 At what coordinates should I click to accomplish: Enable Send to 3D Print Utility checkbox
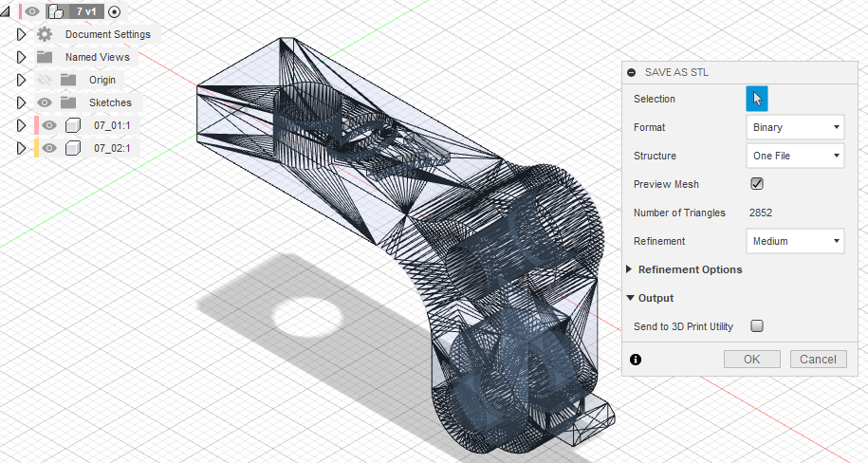click(757, 326)
